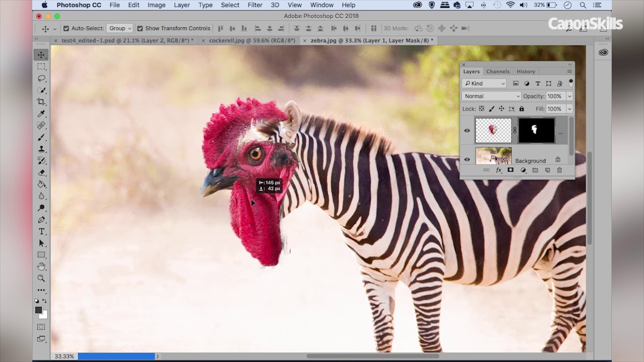Pick the Eyedropper tool
The width and height of the screenshot is (644, 362).
tap(42, 114)
